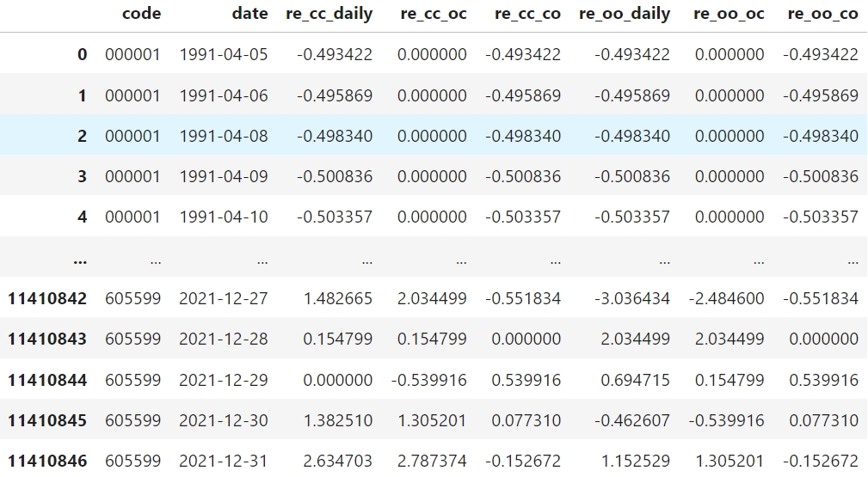Click the 'date' column header
Image resolution: width=868 pixels, height=477 pixels.
pos(249,15)
